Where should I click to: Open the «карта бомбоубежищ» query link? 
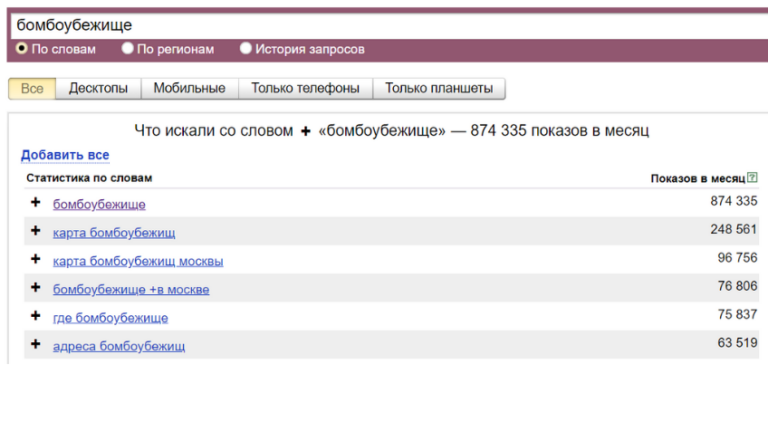coord(114,233)
